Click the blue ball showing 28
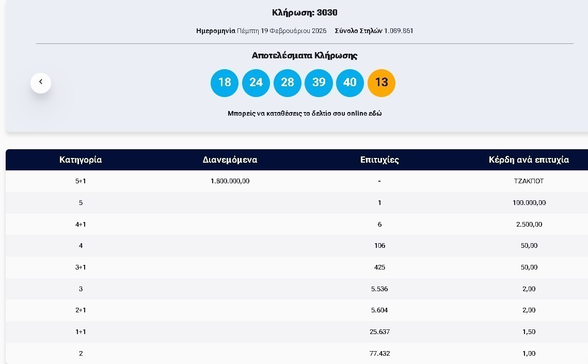The height and width of the screenshot is (364, 588). tap(288, 83)
